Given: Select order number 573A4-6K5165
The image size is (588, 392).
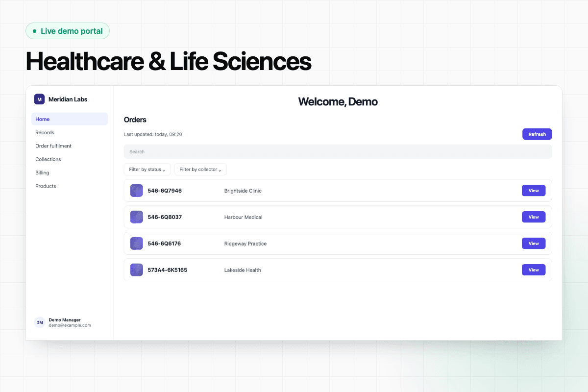Looking at the screenshot, I should pos(168,270).
